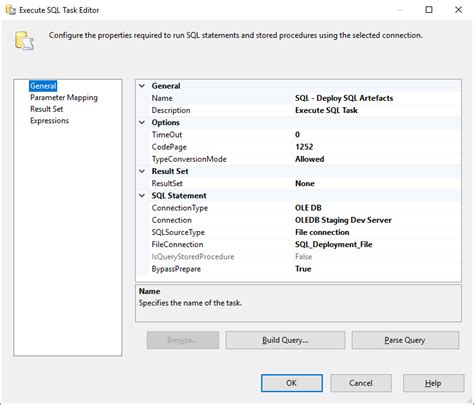Select the CodePage property label

point(169,147)
